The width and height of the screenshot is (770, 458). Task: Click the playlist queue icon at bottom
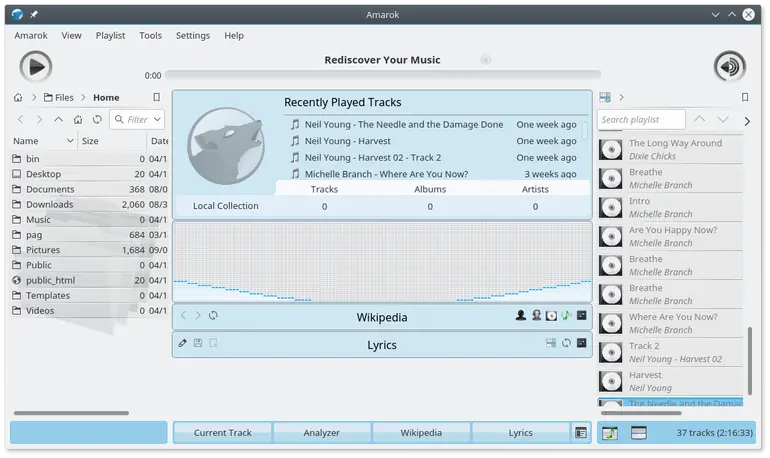(638, 433)
